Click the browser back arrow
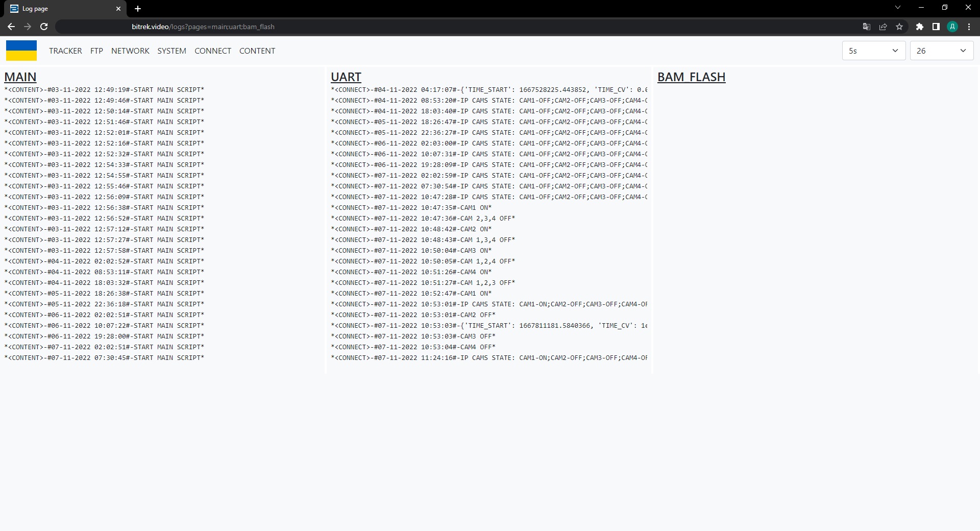 coord(11,27)
